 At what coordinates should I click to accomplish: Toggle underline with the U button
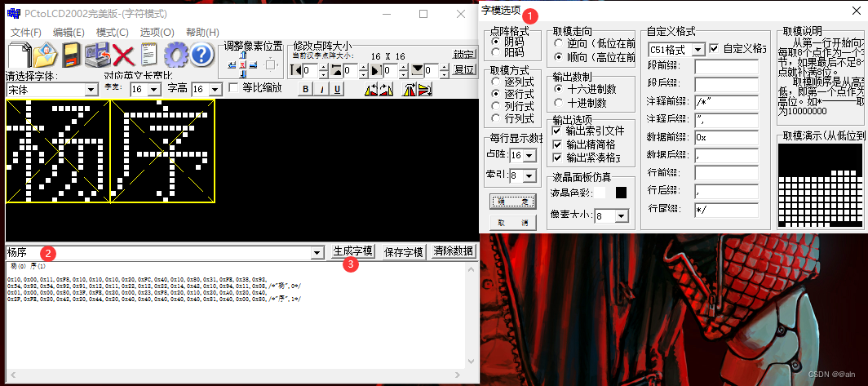[337, 89]
